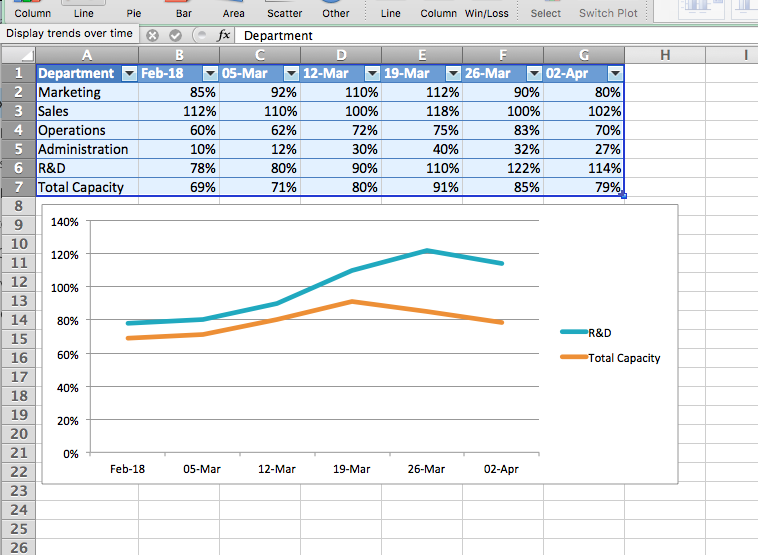Image resolution: width=758 pixels, height=555 pixels.
Task: Select column A header
Action: tap(87, 55)
